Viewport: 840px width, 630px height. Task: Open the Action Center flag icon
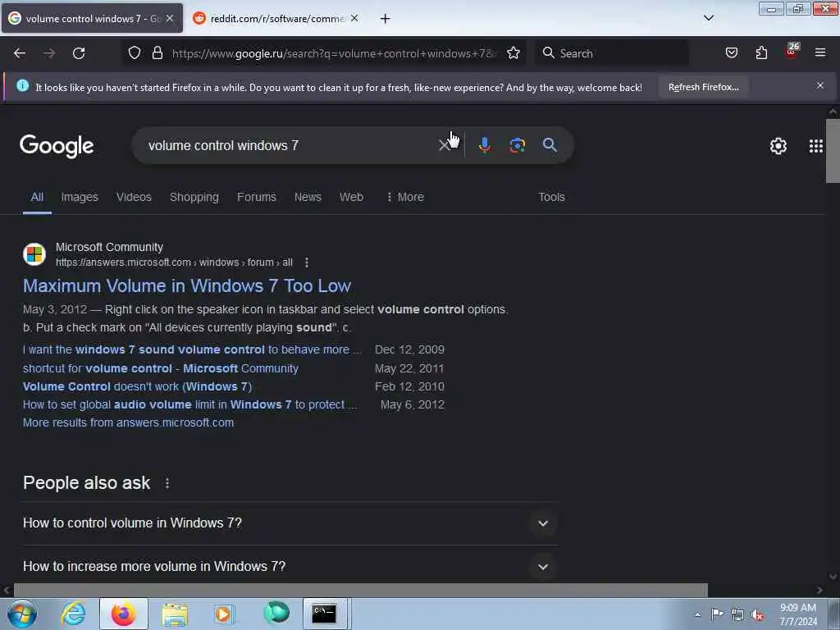717,614
